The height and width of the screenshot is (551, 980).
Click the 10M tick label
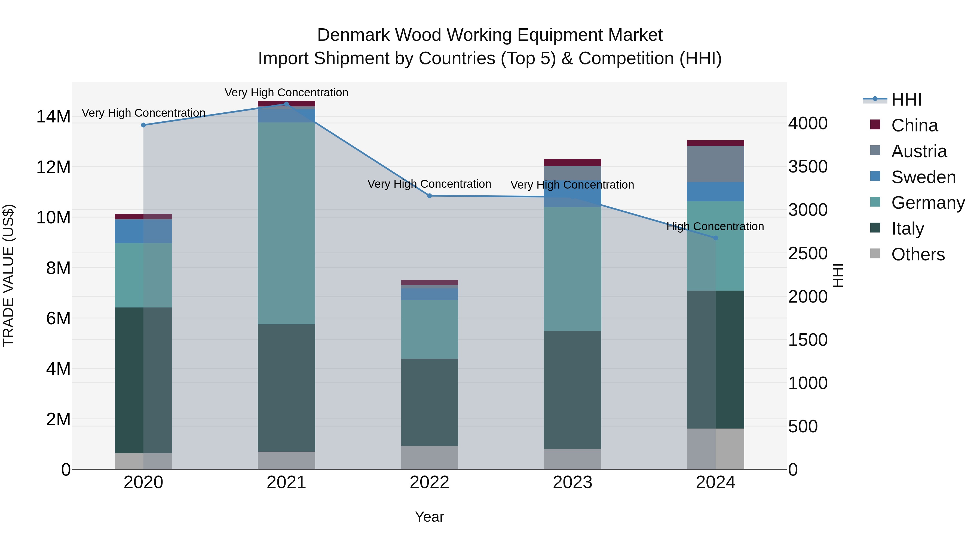53,217
